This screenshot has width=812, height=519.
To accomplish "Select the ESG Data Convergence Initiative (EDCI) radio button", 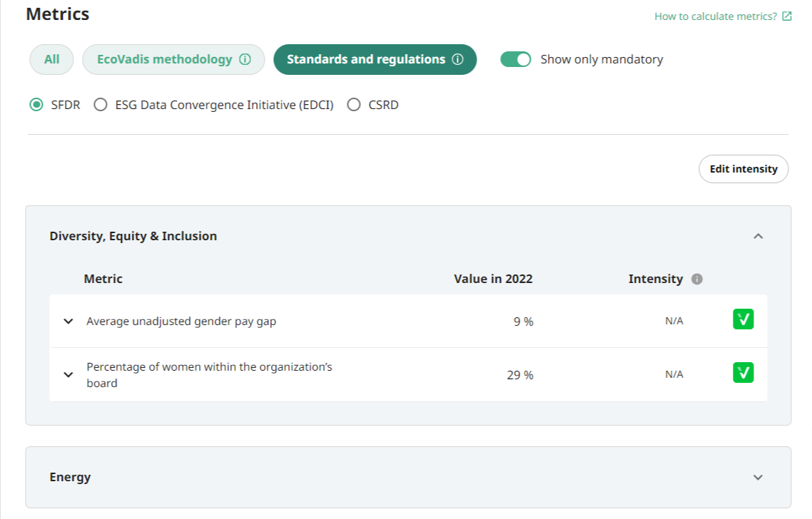I will click(101, 105).
